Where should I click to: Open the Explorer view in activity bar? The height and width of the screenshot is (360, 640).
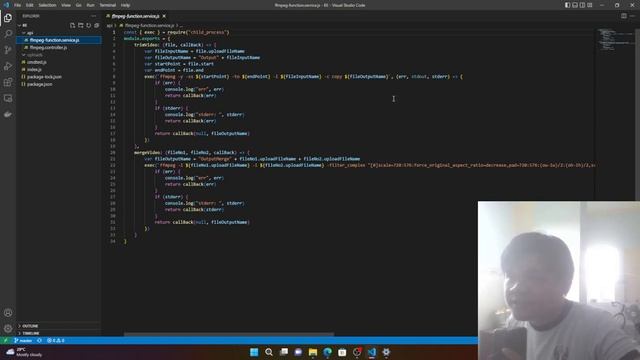pyautogui.click(x=8, y=18)
